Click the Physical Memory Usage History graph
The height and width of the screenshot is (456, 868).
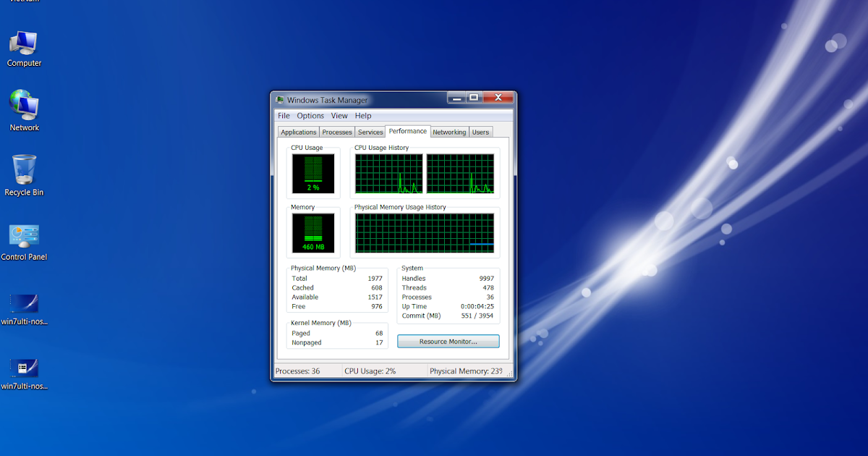click(x=425, y=233)
